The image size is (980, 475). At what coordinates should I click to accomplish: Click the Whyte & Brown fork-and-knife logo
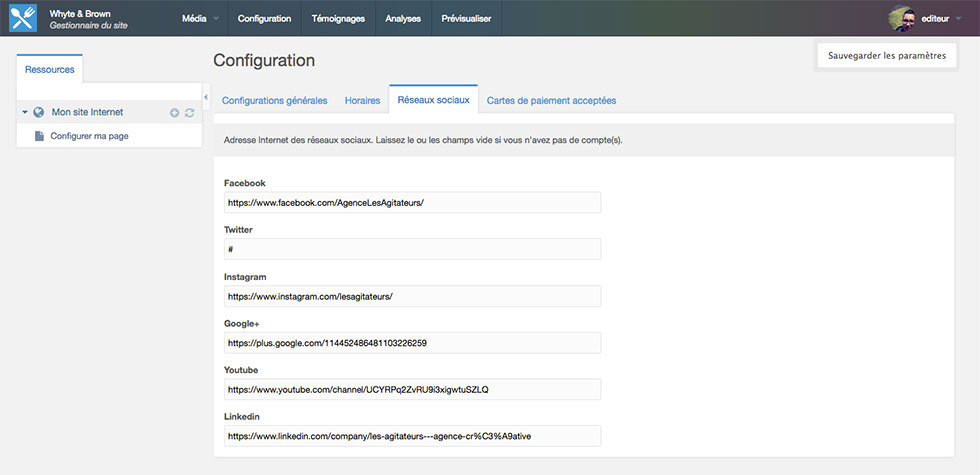click(23, 18)
